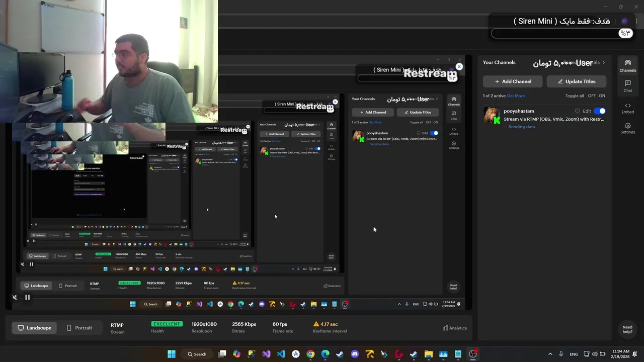Open the Chat sidebar tab

point(627,86)
